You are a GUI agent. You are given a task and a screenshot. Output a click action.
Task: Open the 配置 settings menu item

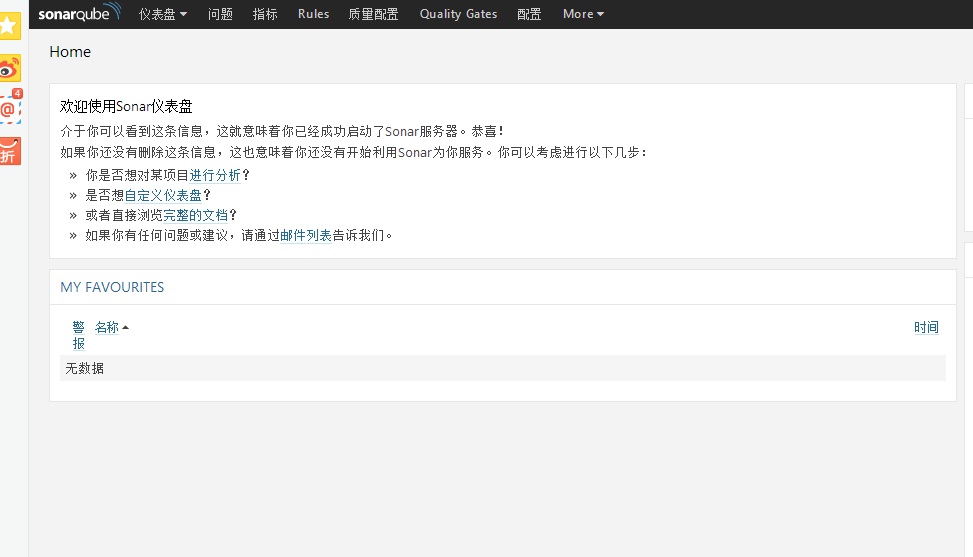click(529, 14)
